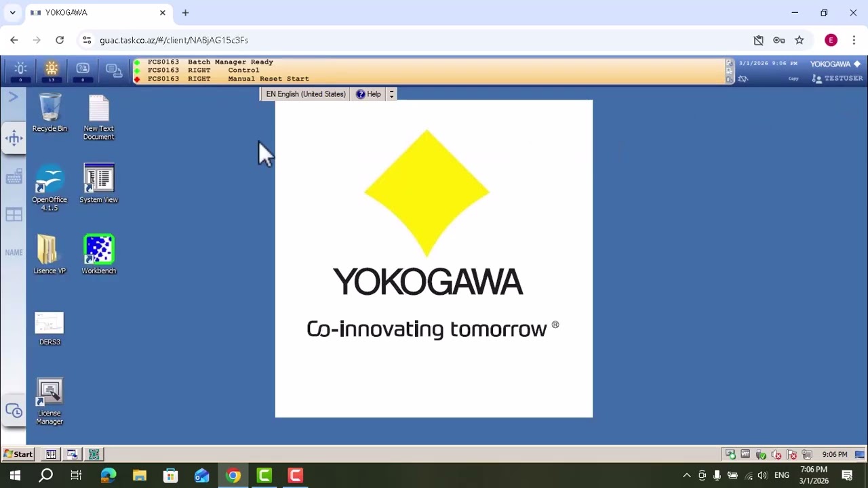This screenshot has width=868, height=488.
Task: Open the history clock icon in sidebar
Action: click(x=14, y=411)
